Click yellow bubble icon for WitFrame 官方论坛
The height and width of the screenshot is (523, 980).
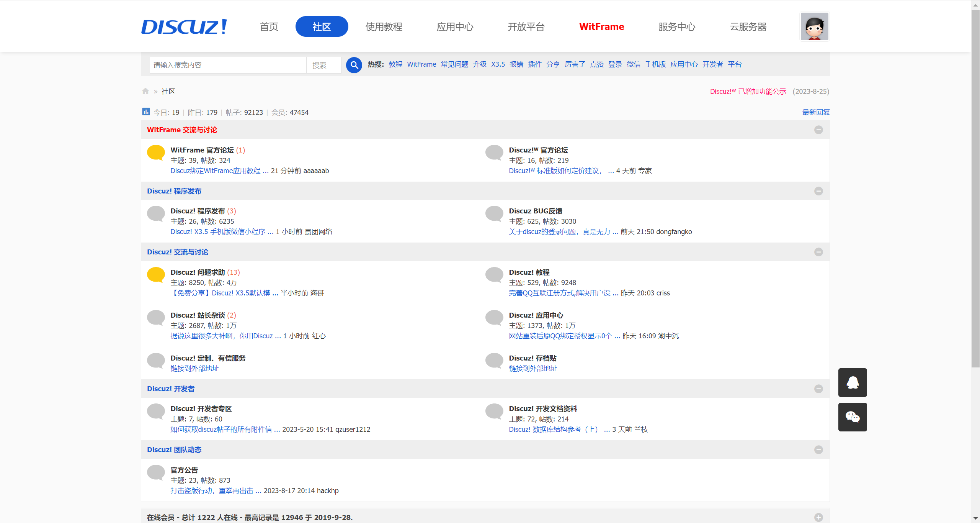(156, 152)
